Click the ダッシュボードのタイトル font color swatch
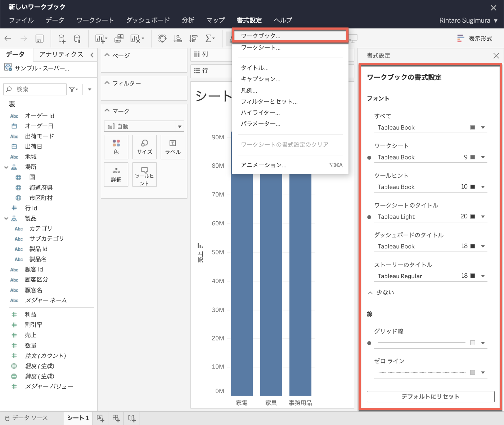Image resolution: width=504 pixels, height=425 pixels. 473,246
